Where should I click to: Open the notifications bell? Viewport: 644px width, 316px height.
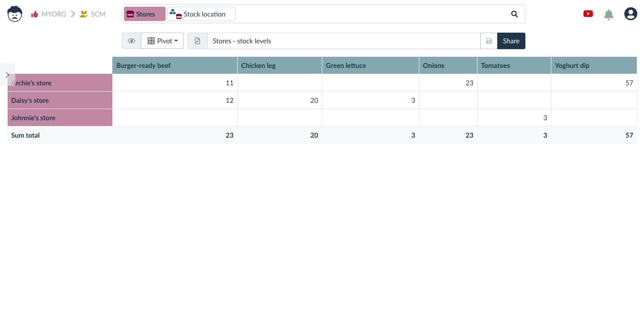pos(609,14)
